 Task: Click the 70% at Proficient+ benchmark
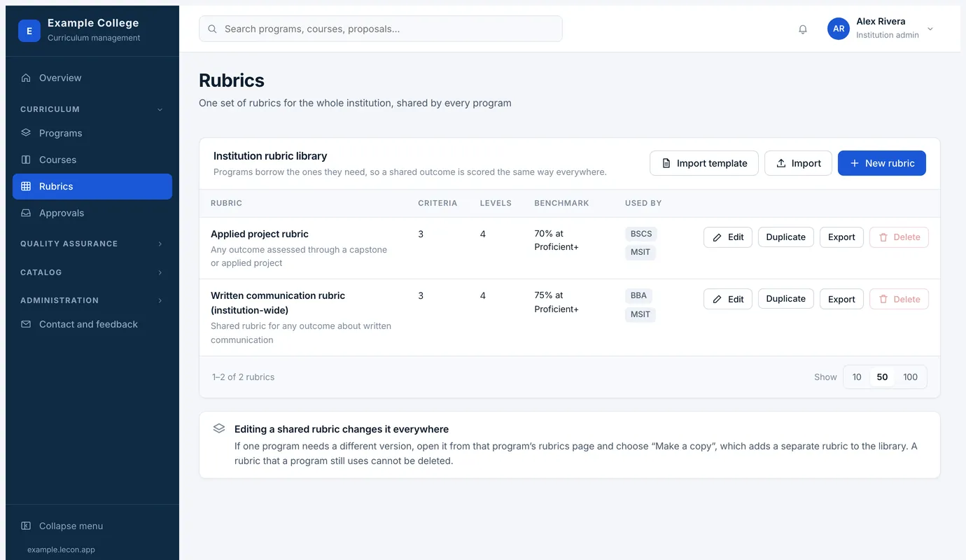(556, 240)
